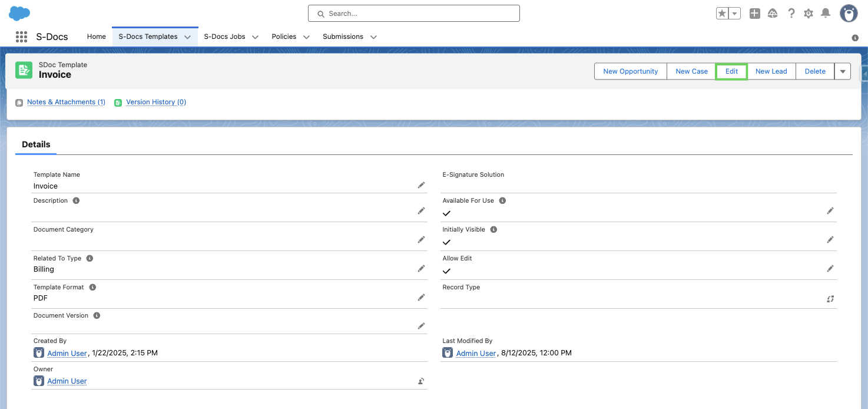
Task: Open the S-Docs Jobs tab
Action: point(224,37)
